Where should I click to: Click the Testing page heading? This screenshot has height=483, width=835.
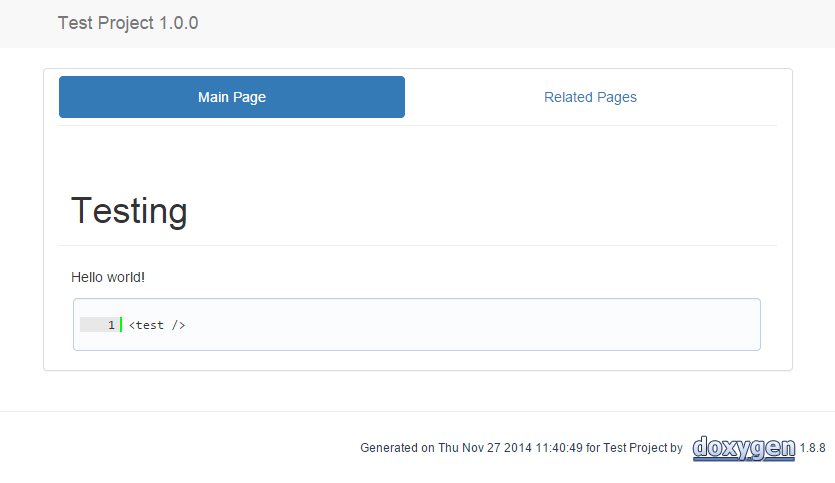pos(129,212)
